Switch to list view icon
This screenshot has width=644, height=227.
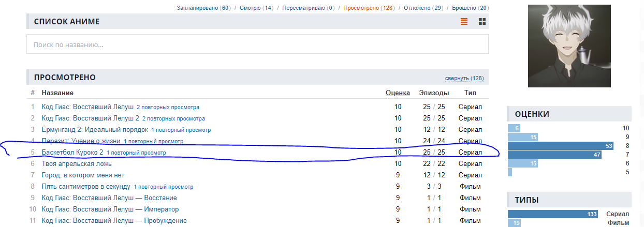[464, 22]
